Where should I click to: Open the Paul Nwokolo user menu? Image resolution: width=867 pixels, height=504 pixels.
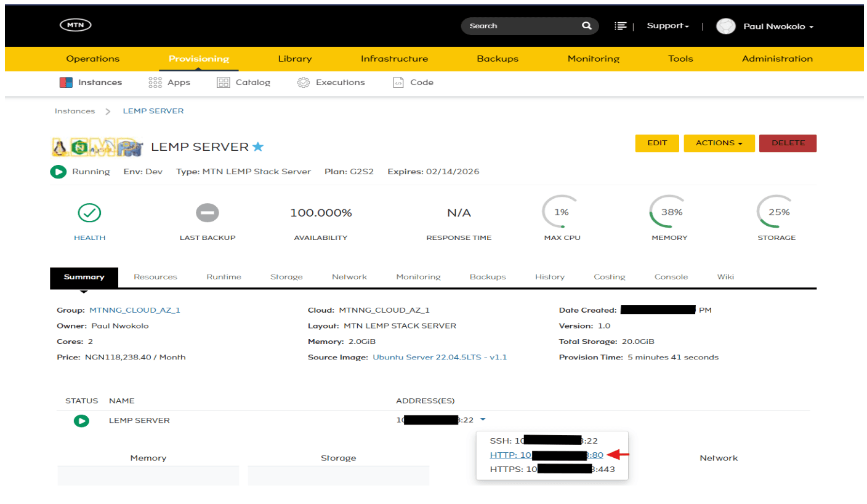tap(778, 26)
